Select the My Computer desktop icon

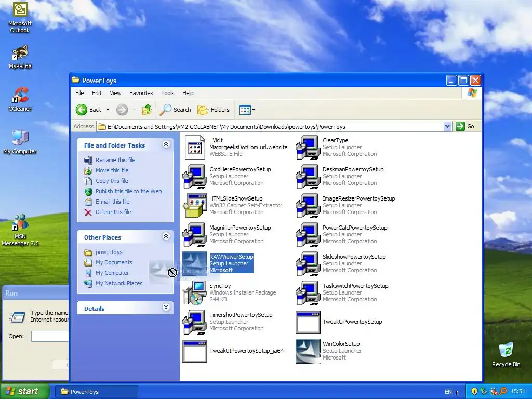tap(20, 142)
